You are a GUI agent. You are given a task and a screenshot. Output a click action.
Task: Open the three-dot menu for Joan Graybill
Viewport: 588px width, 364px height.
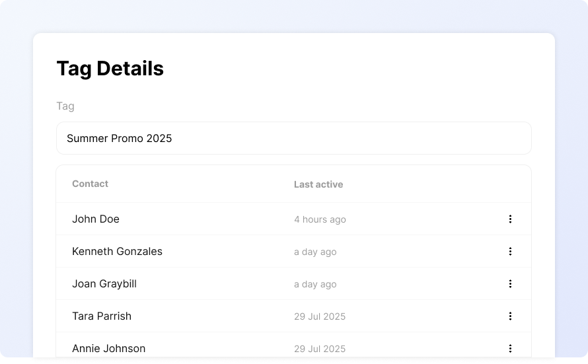pyautogui.click(x=510, y=284)
